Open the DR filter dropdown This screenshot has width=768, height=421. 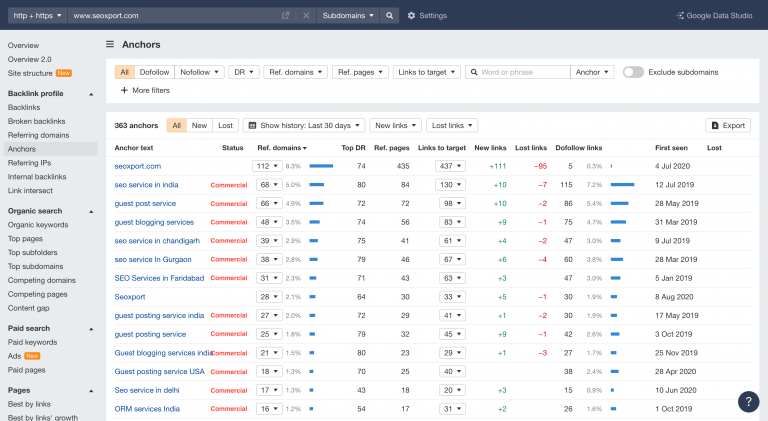click(x=244, y=72)
